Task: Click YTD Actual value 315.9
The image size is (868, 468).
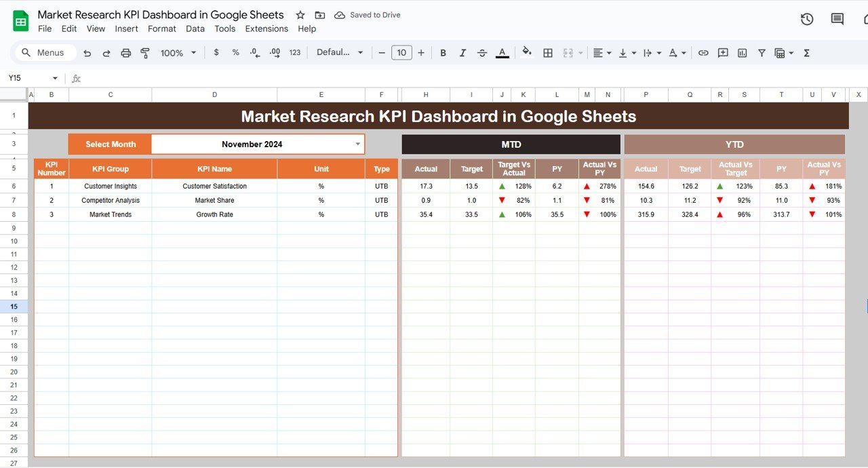Action: pyautogui.click(x=646, y=214)
